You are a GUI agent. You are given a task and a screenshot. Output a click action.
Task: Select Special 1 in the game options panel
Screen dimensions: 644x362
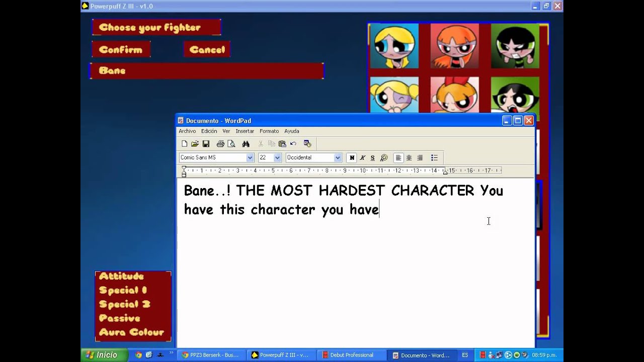point(123,290)
